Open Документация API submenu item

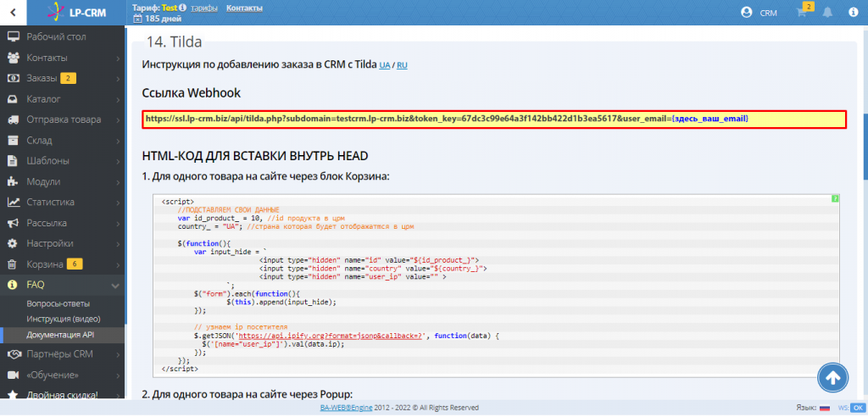61,335
